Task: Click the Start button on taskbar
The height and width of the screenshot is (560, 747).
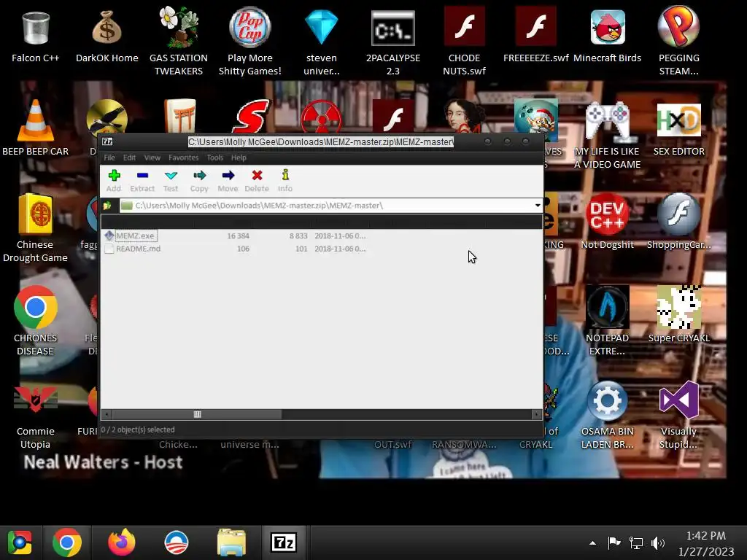Action: click(x=20, y=542)
